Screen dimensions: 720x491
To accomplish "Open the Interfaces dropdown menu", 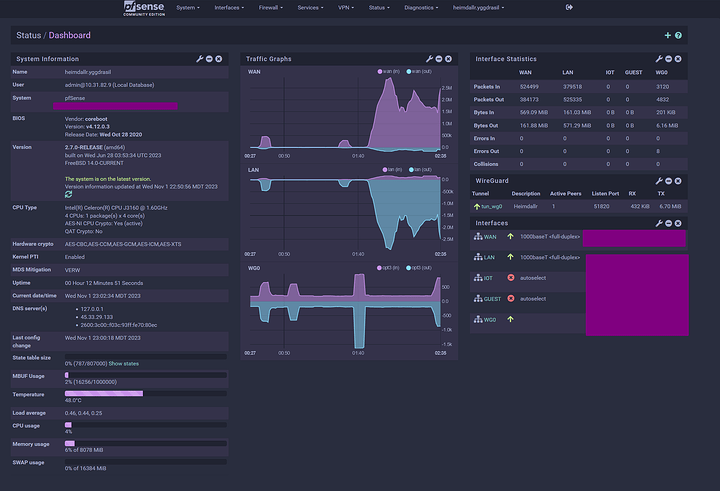I will (229, 8).
